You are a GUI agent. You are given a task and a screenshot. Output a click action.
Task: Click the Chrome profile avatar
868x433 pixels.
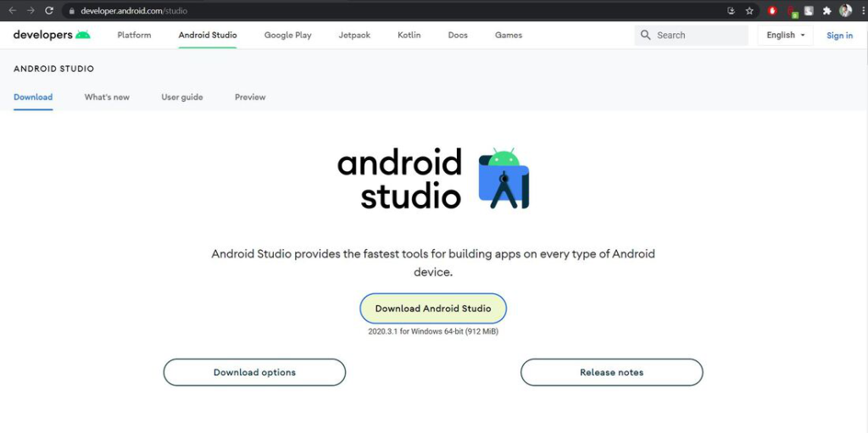click(x=845, y=11)
